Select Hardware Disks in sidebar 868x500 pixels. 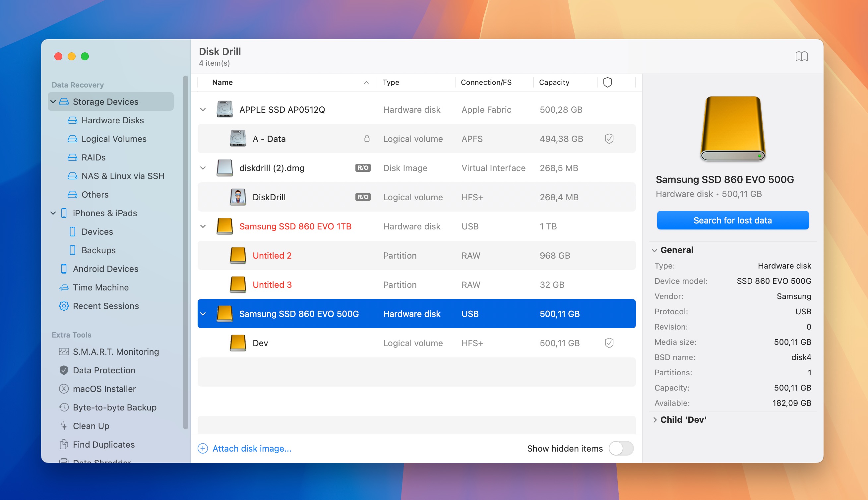click(106, 120)
